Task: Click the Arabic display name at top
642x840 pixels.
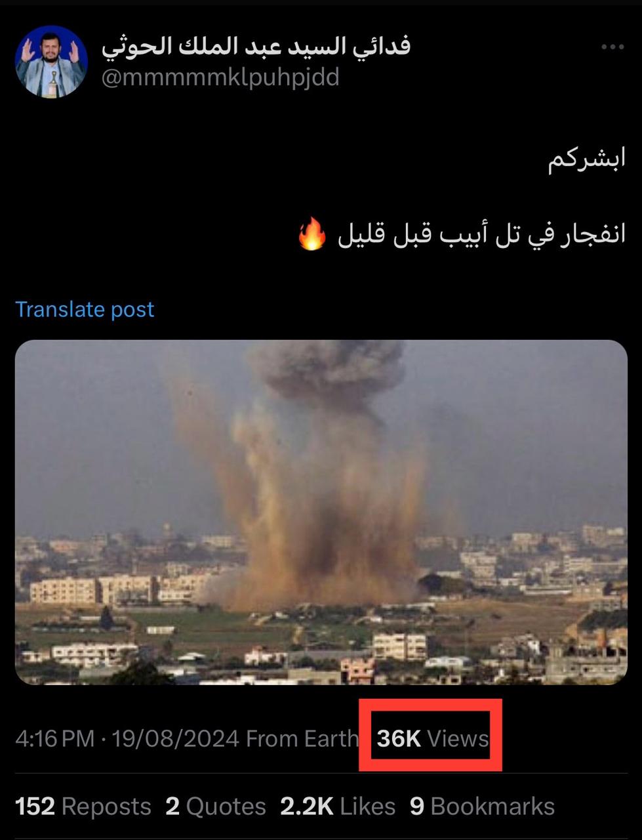Action: (x=256, y=45)
